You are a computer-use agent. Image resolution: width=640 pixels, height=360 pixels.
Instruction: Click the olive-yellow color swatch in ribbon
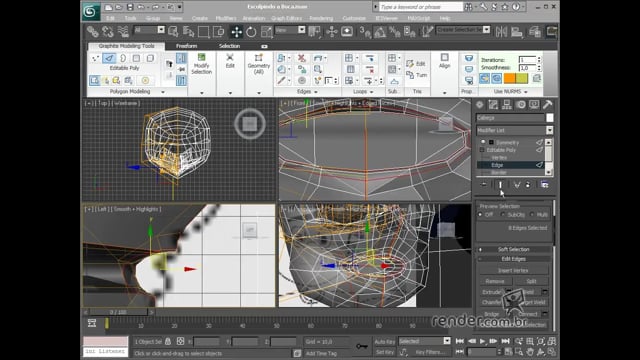click(x=522, y=78)
